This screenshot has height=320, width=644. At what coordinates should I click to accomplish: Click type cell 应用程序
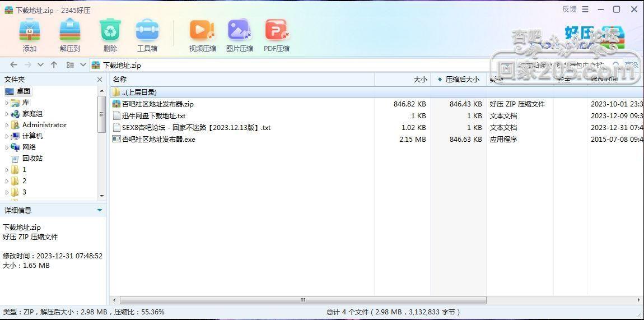click(503, 139)
